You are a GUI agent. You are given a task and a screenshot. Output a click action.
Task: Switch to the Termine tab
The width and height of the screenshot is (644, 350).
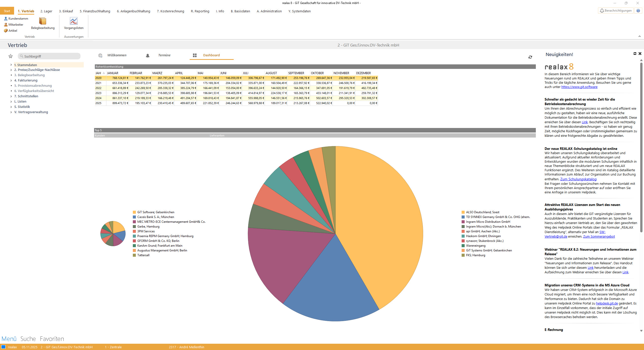click(164, 55)
